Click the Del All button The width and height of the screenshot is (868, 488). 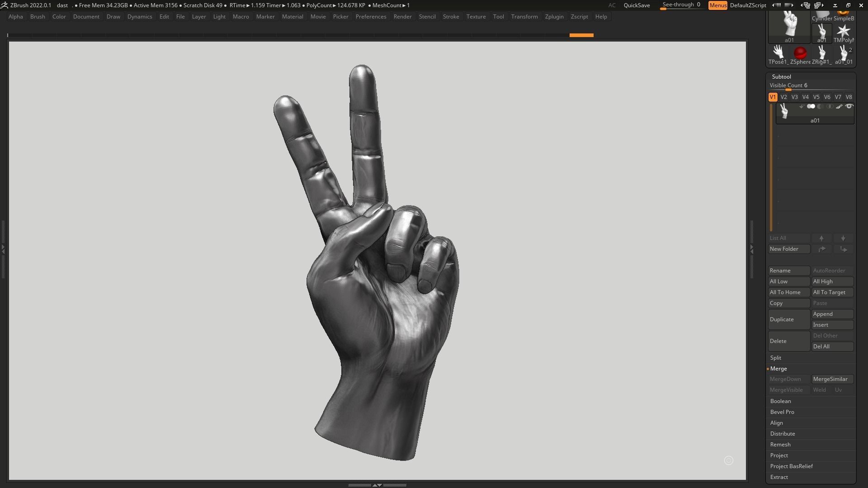[x=832, y=347]
